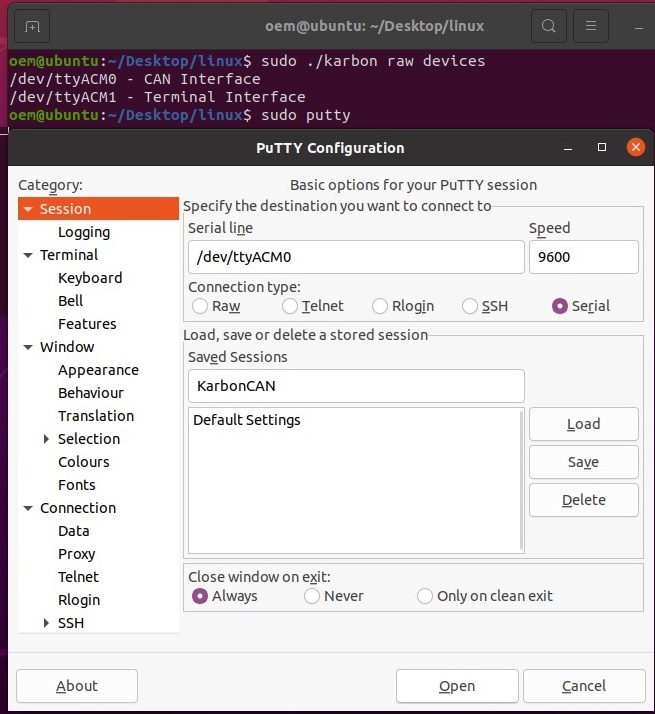The width and height of the screenshot is (655, 714).
Task: Collapse the Terminal category arrow
Action: [x=28, y=255]
